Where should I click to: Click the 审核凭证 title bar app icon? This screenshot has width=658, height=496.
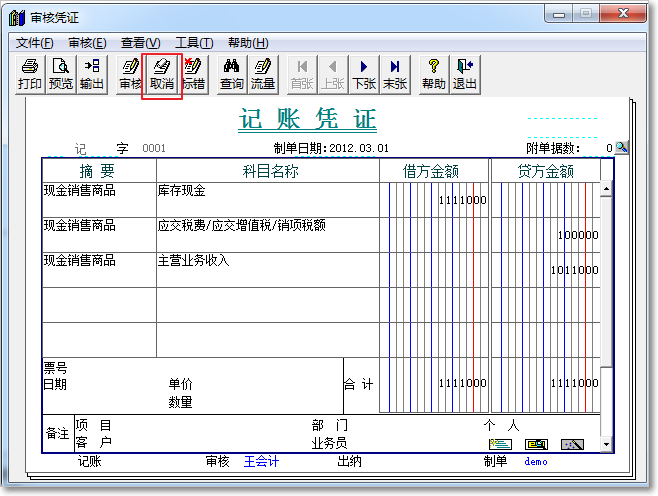point(17,18)
